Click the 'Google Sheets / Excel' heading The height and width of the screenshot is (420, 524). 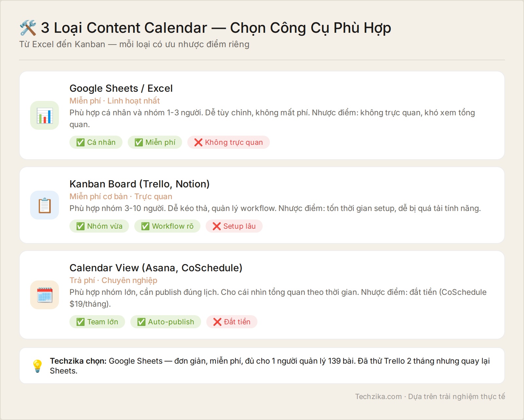pos(121,88)
